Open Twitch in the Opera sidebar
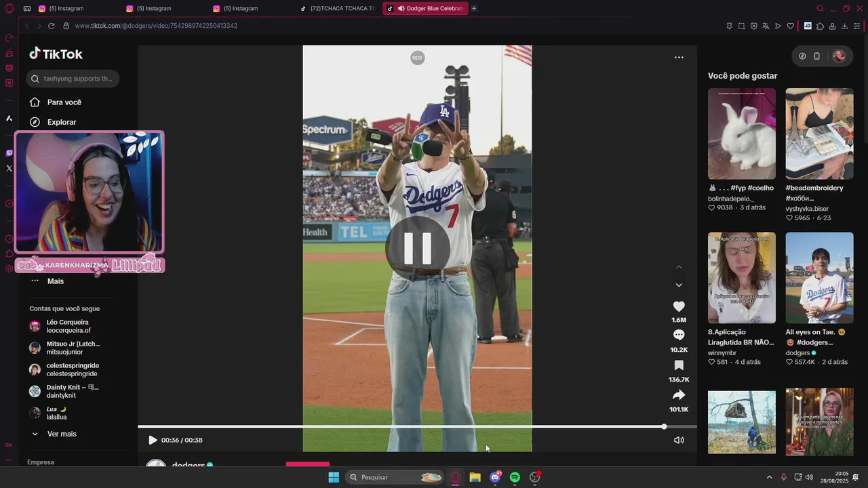This screenshot has height=488, width=868. (x=9, y=153)
